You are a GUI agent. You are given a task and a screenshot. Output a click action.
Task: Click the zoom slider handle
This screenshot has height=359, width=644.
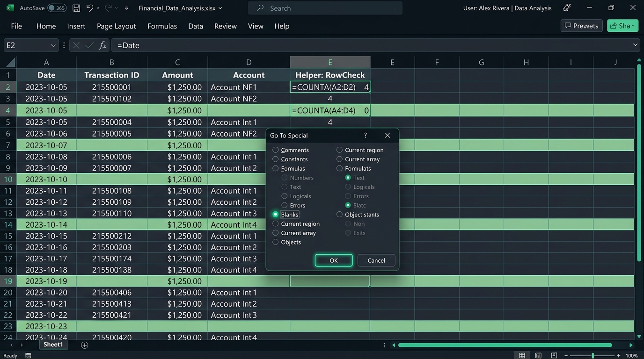pos(593,356)
